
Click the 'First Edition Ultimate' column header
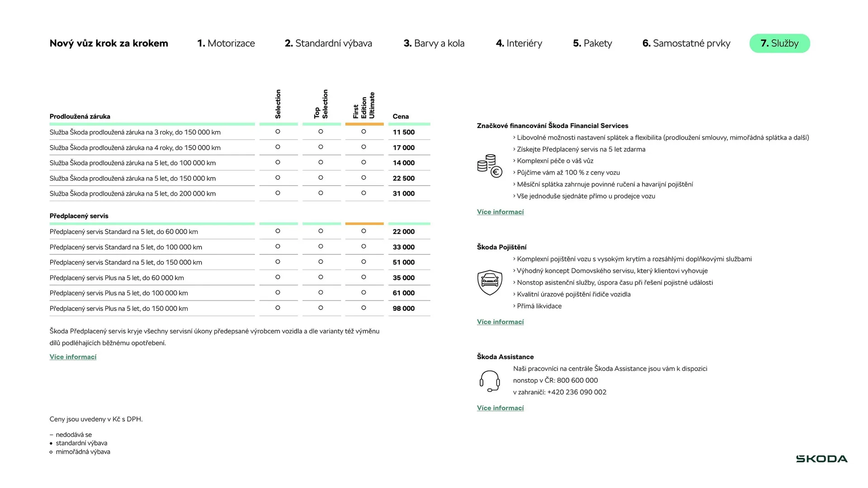point(364,105)
